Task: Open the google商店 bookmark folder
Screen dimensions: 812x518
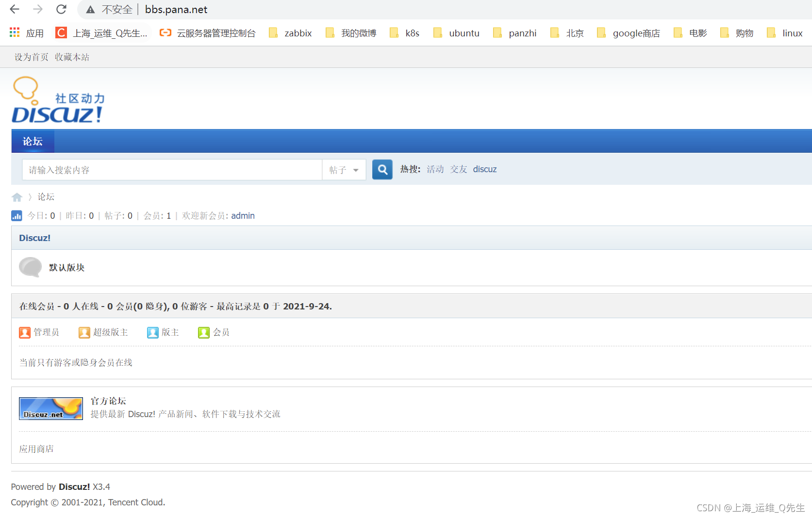Action: (x=629, y=33)
